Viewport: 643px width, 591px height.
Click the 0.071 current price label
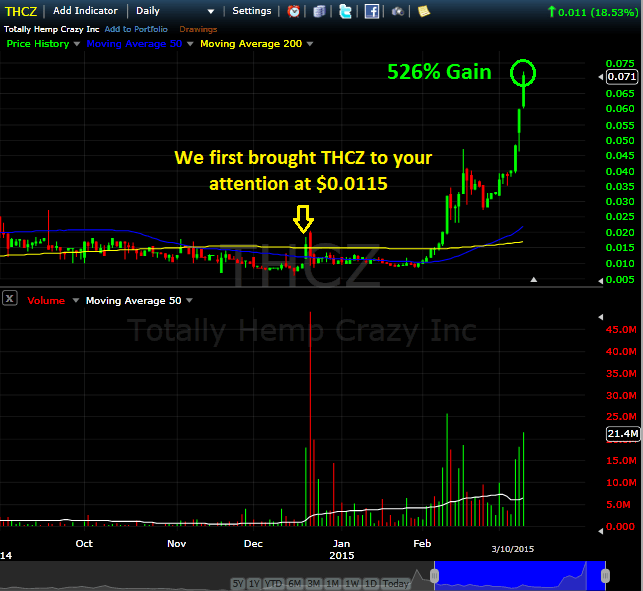coord(622,77)
